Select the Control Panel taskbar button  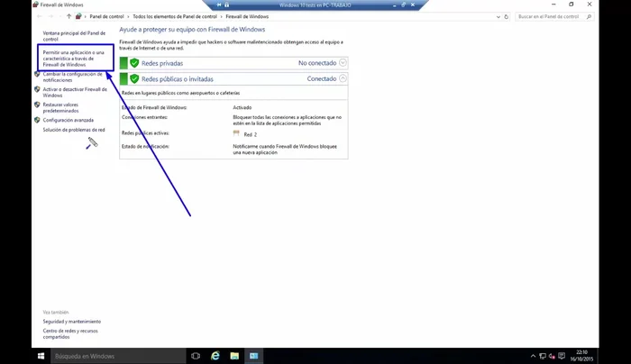[x=254, y=356]
